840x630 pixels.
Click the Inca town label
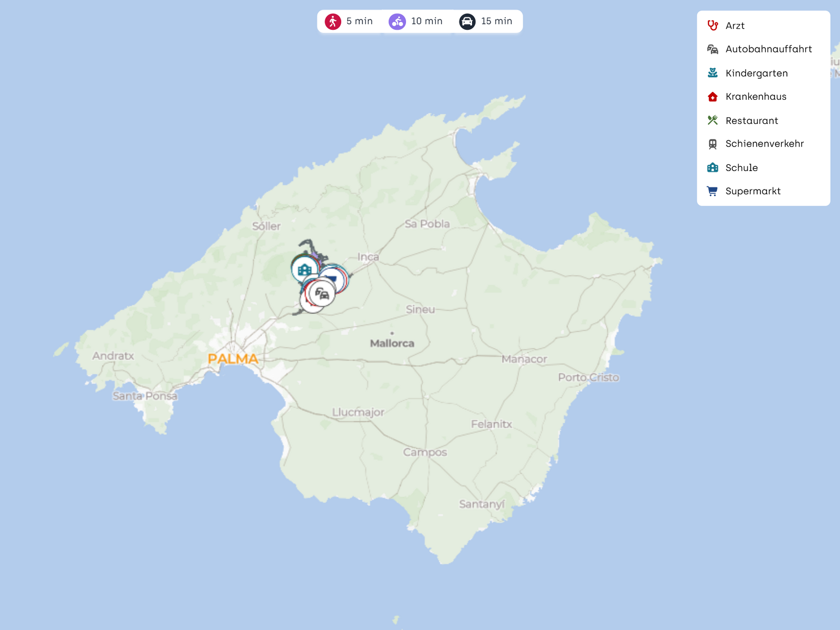368,257
